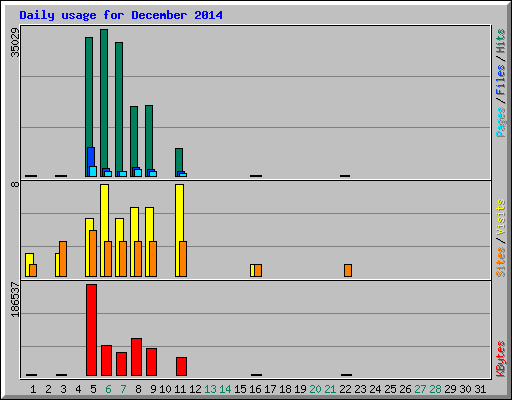Select the red KBytes bar for day 6
This screenshot has width=512, height=400.
pyautogui.click(x=106, y=360)
